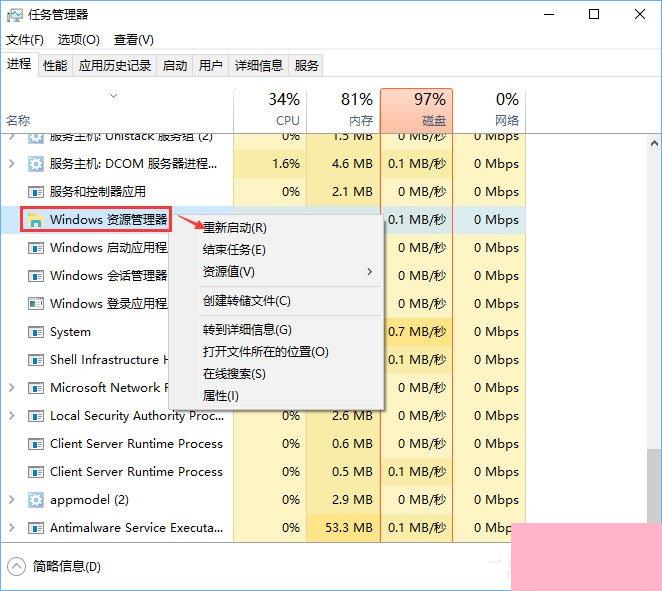Click the Microsoft Network process icon
Image resolution: width=662 pixels, height=591 pixels.
[36, 388]
